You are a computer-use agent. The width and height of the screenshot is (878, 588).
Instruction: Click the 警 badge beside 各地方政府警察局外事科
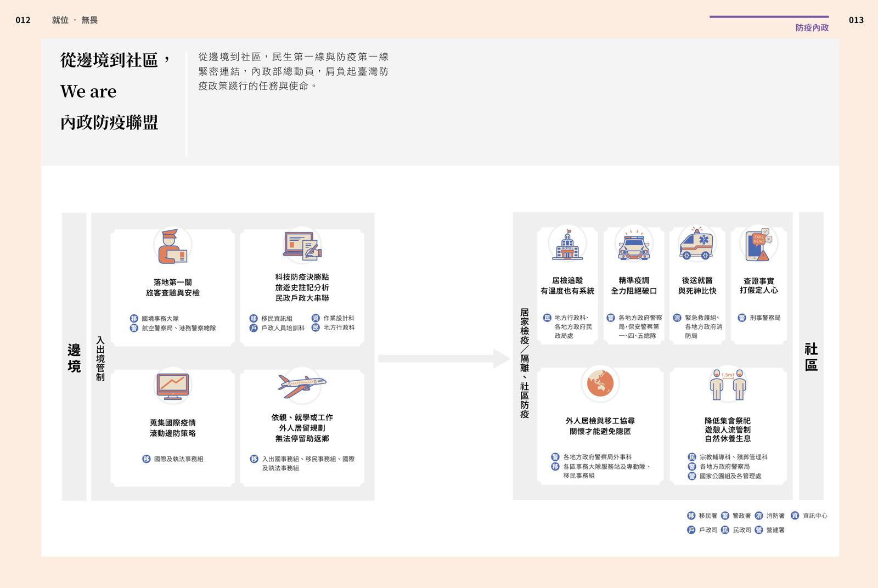coord(555,457)
